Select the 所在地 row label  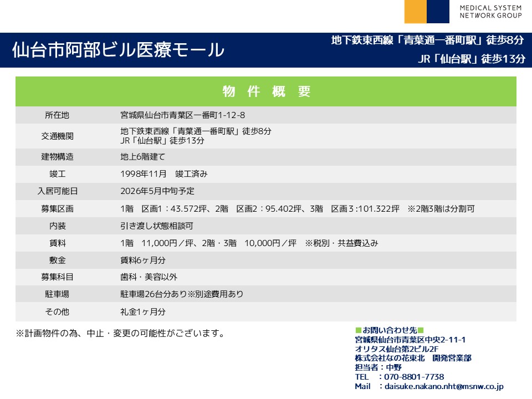pos(57,115)
